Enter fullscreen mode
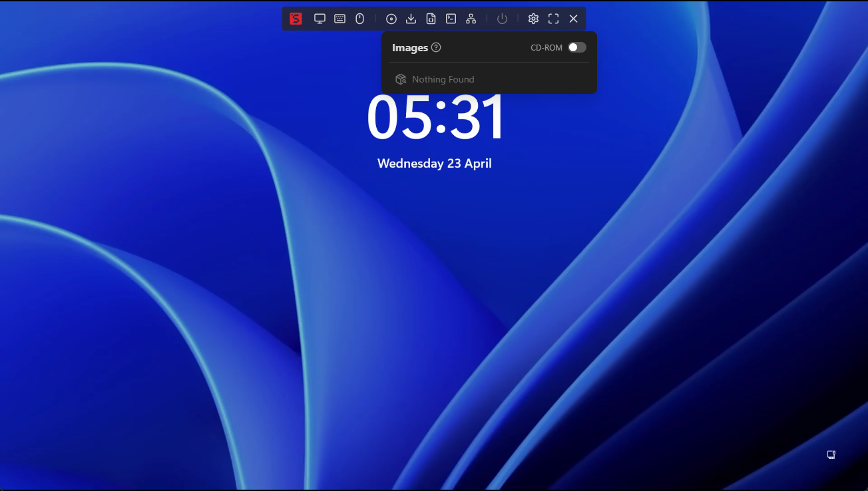Viewport: 868px width, 491px height. tap(553, 19)
